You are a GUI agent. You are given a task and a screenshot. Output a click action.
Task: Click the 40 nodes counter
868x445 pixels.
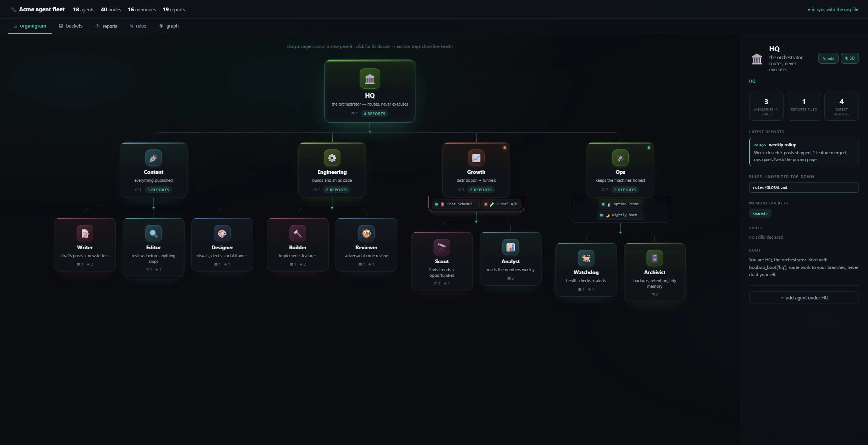tap(111, 9)
